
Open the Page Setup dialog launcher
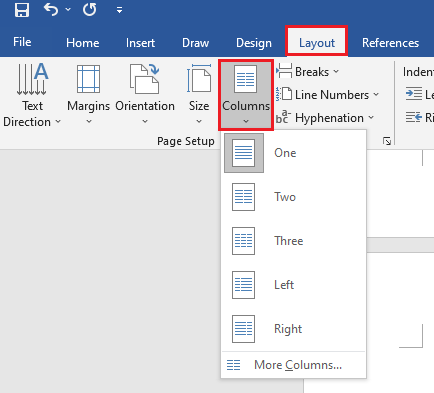coord(387,141)
